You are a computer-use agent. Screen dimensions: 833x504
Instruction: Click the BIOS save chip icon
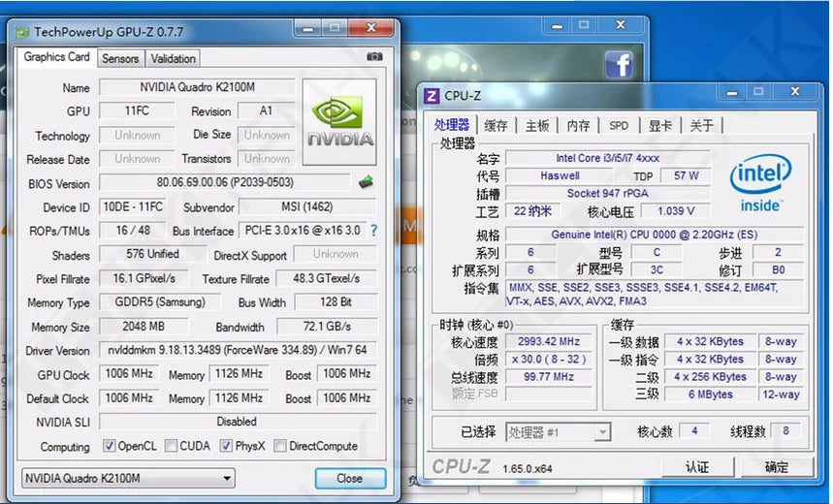[x=366, y=182]
